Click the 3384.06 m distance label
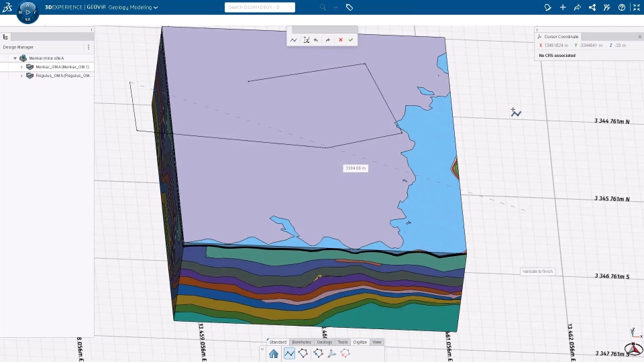644x362 pixels. (356, 168)
